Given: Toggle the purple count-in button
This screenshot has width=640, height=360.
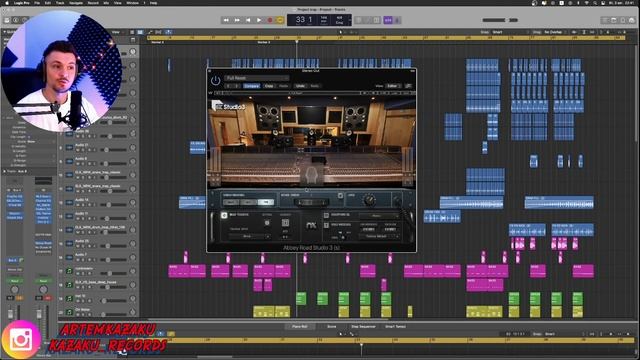Looking at the screenshot, I should [388, 20].
